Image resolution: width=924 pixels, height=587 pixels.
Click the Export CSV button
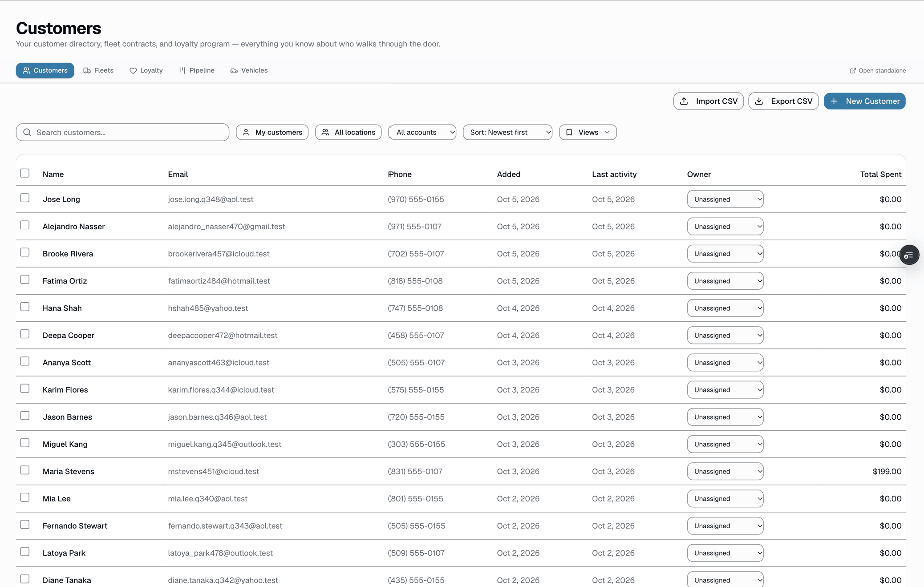[x=783, y=101]
